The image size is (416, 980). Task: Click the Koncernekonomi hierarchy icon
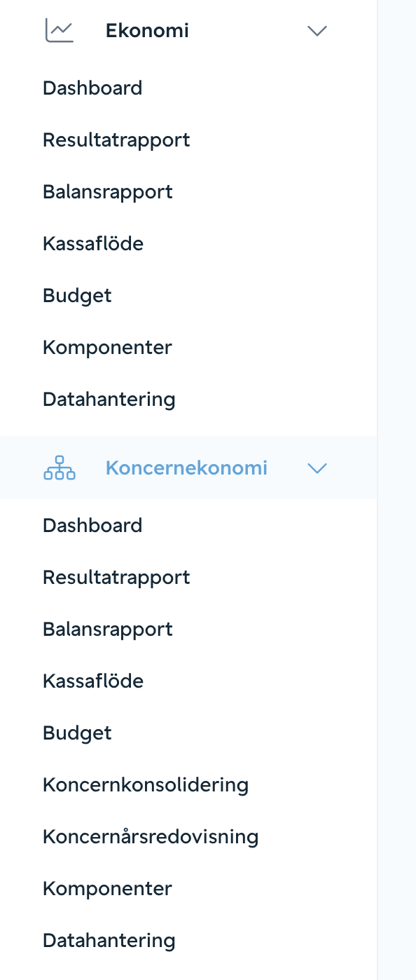click(x=59, y=468)
